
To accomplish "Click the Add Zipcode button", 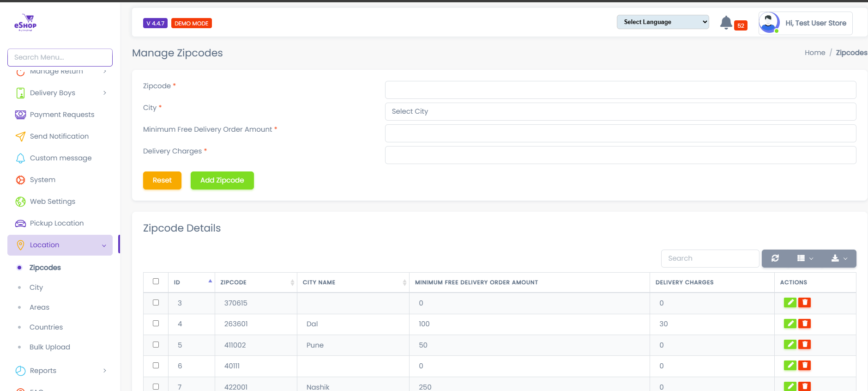I will [222, 180].
